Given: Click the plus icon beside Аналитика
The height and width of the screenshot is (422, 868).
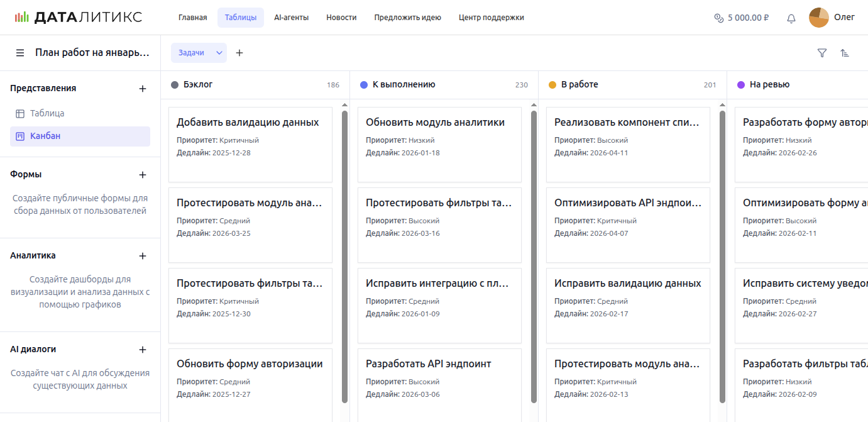Looking at the screenshot, I should tap(143, 256).
